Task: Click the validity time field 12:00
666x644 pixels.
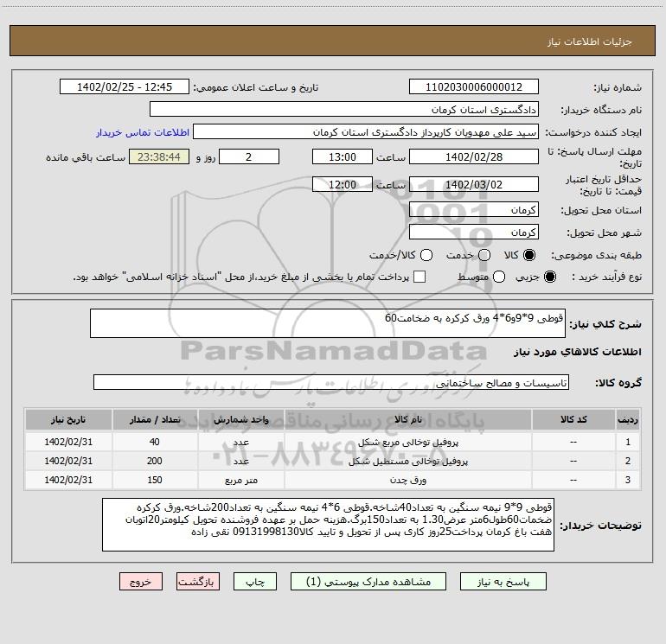Action: tap(343, 184)
